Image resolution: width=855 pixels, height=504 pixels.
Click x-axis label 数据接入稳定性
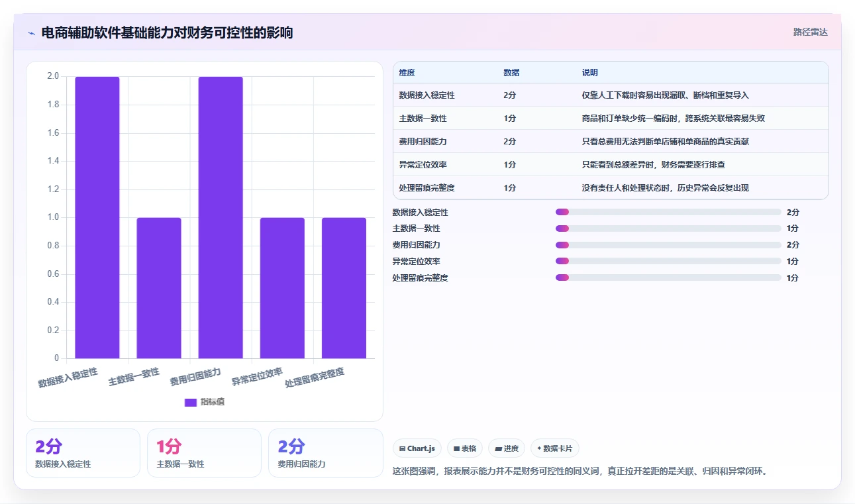click(68, 378)
